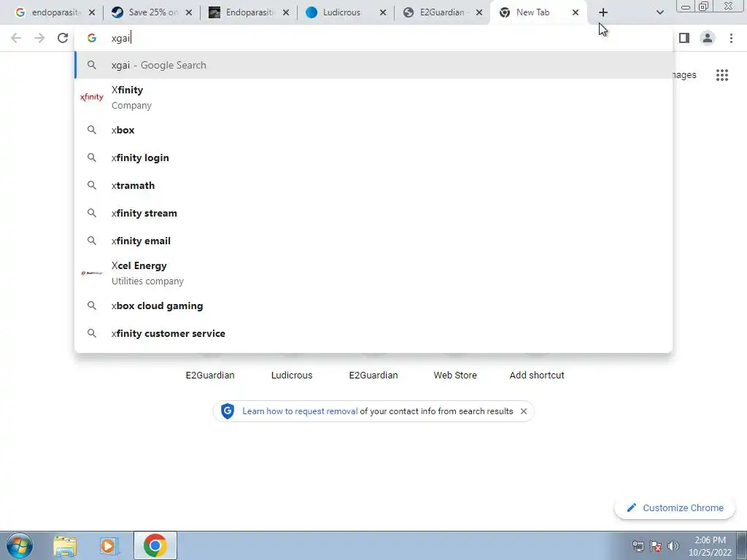Choose the xgai - Google Search suggestion
This screenshot has height=560, width=747.
point(373,65)
